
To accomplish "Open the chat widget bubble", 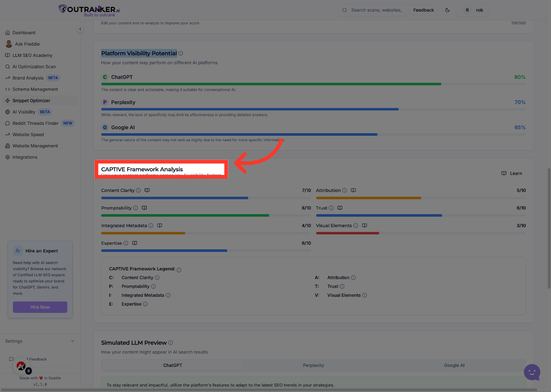I will pyautogui.click(x=531, y=372).
